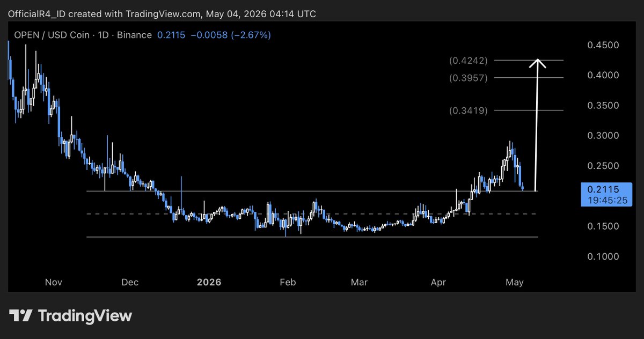Screen dimensions: 644x339
Task: Click the Feb label on time axis
Action: [288, 282]
